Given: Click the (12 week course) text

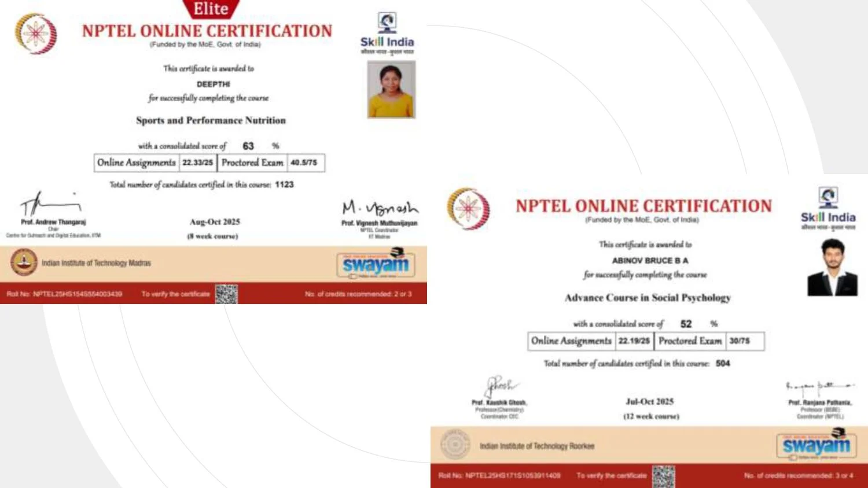Looking at the screenshot, I should pos(652,416).
